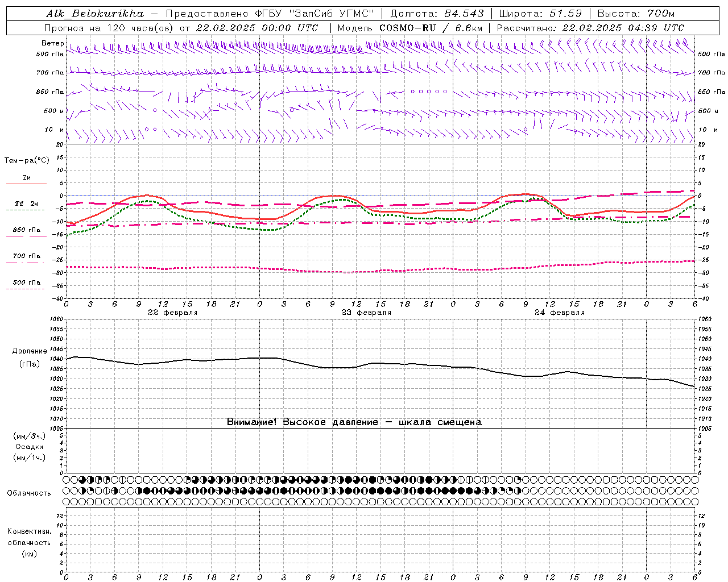The height and width of the screenshot is (582, 728).
Task: Click the 500 гПа temperature legend entry
Action: [27, 282]
